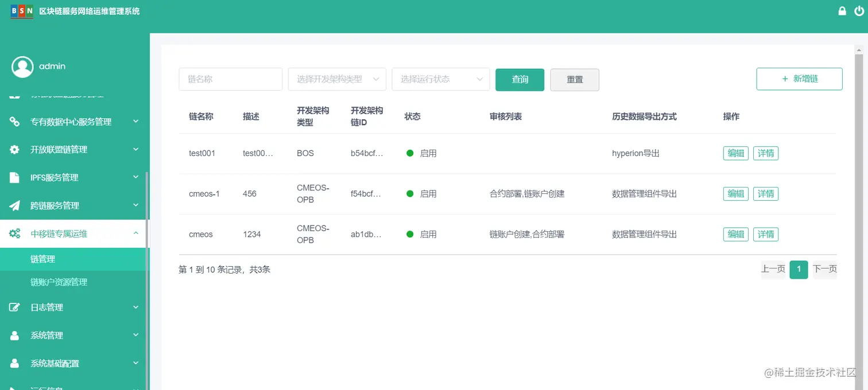Viewport: 868px width, 390px height.
Task: Click the lock screen icon
Action: pos(842,11)
